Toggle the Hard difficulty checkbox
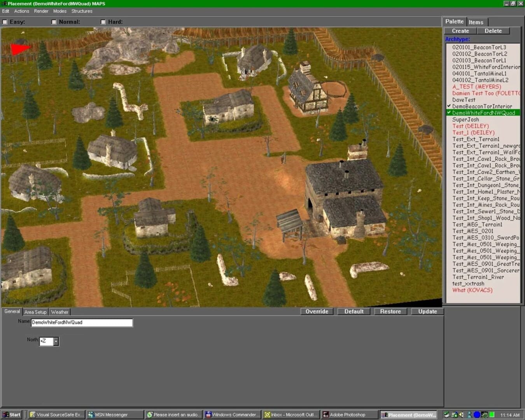The image size is (525, 420). pyautogui.click(x=103, y=22)
